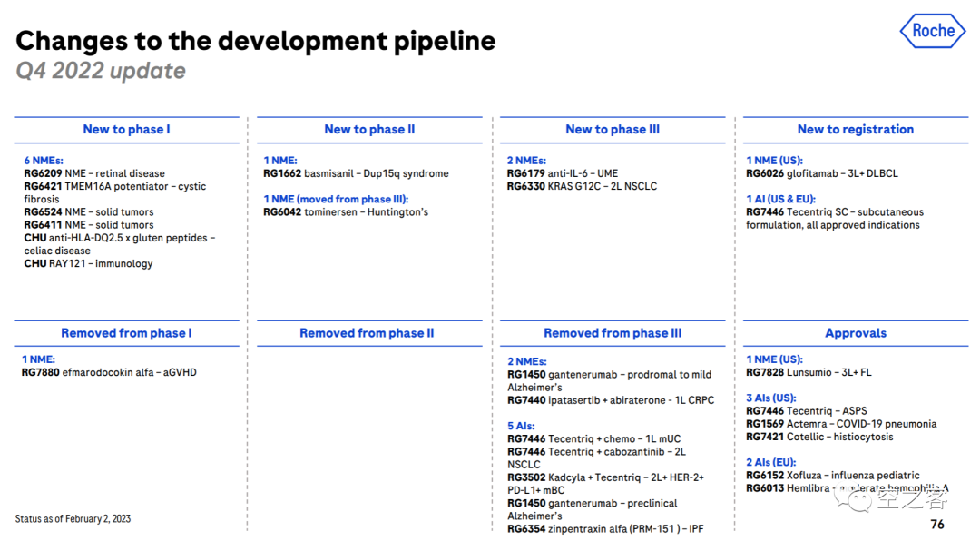The width and height of the screenshot is (980, 541).
Task: Click the "5 AIs:" label
Action: (x=521, y=426)
